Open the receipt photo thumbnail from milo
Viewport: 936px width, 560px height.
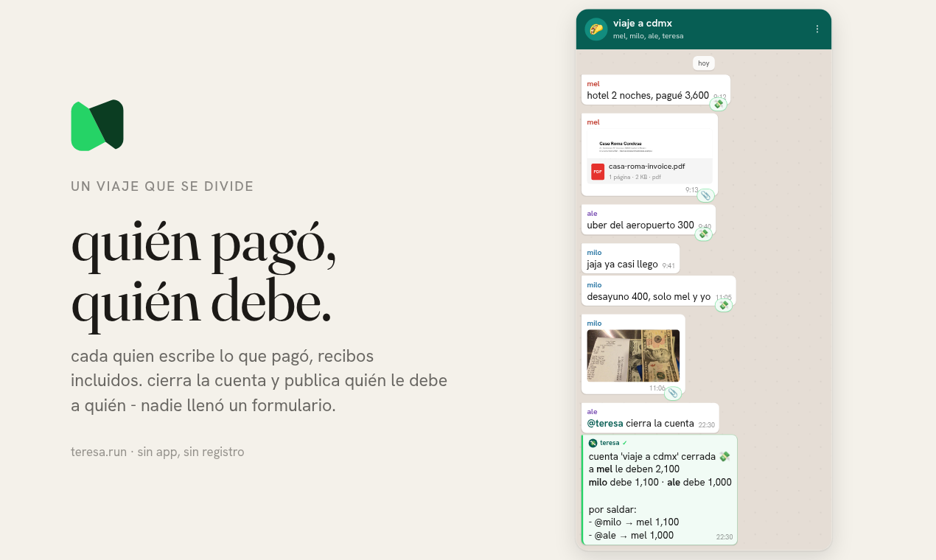pyautogui.click(x=633, y=355)
